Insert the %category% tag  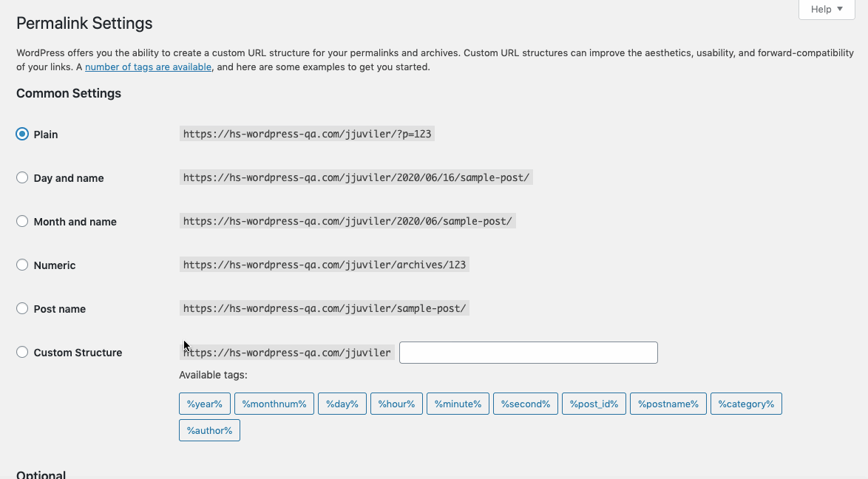(x=746, y=404)
